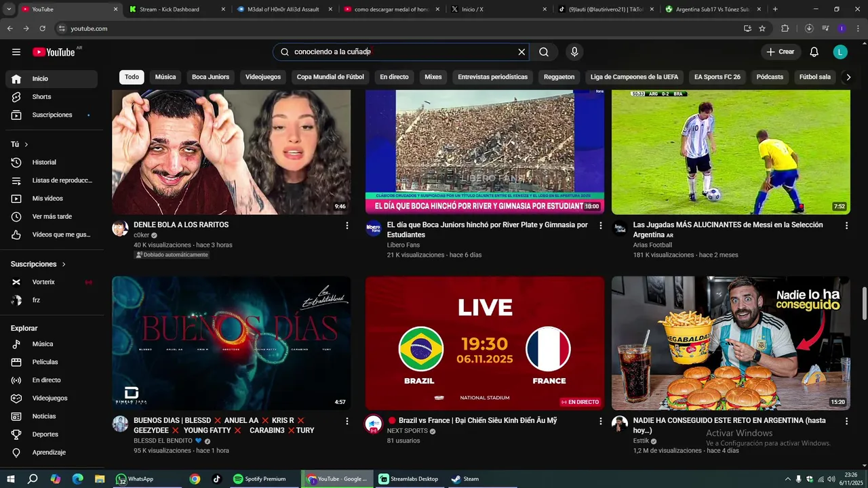Screen dimensions: 868x488
Task: Open the account avatar menu
Action: pyautogui.click(x=840, y=52)
